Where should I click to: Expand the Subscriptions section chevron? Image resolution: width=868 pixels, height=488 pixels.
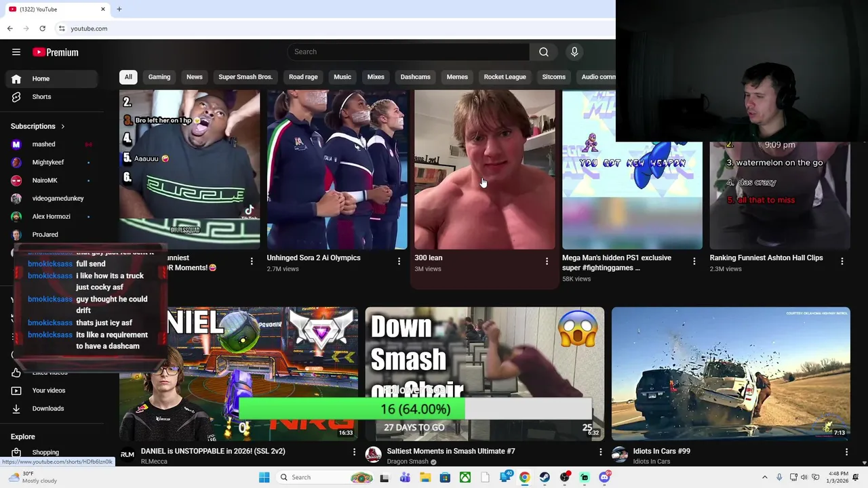(63, 127)
